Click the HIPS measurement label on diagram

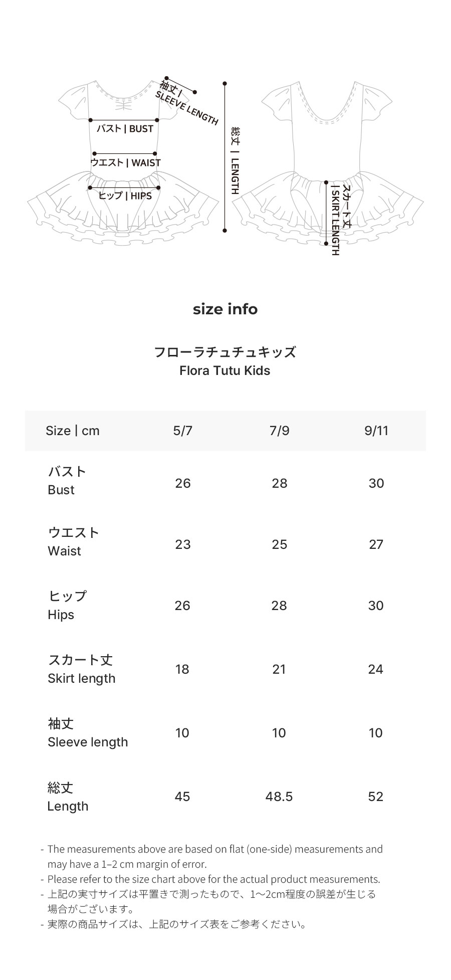point(125,195)
